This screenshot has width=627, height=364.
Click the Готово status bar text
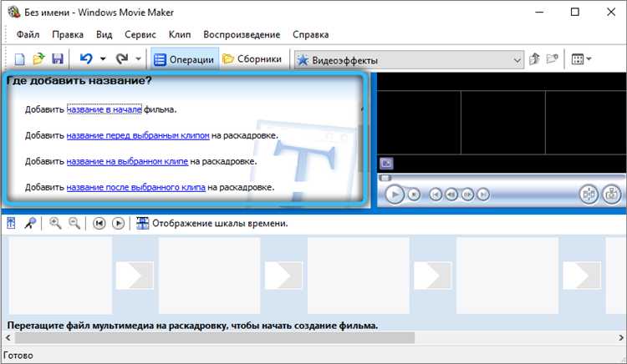(18, 355)
